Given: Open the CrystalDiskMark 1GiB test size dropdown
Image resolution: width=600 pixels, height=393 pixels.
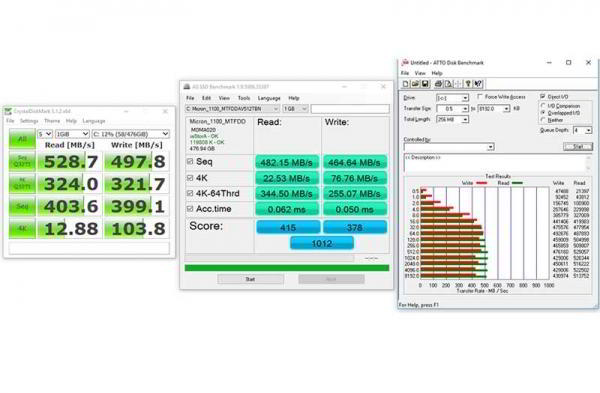Looking at the screenshot, I should click(x=72, y=134).
